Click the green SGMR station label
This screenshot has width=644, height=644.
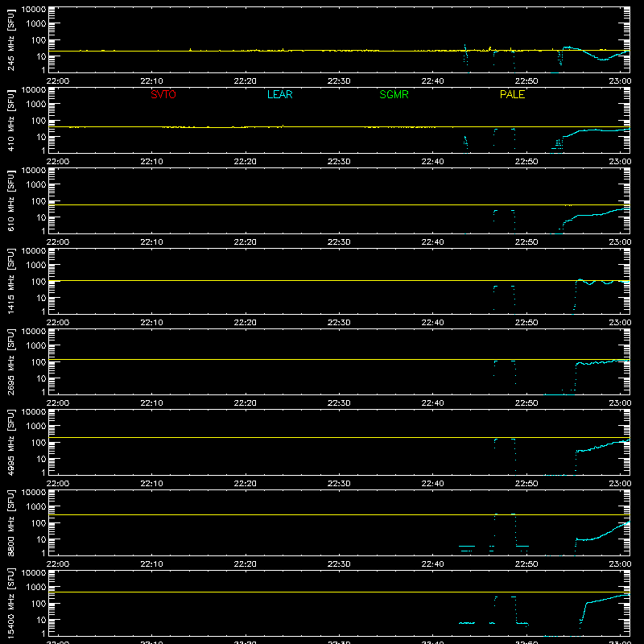coord(394,94)
